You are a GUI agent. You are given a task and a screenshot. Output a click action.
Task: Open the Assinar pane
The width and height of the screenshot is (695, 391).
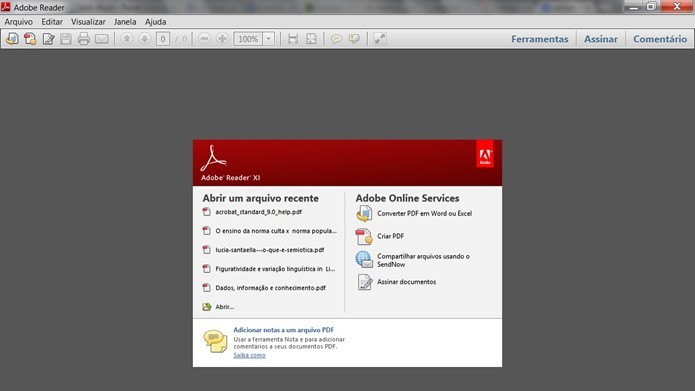pos(601,39)
